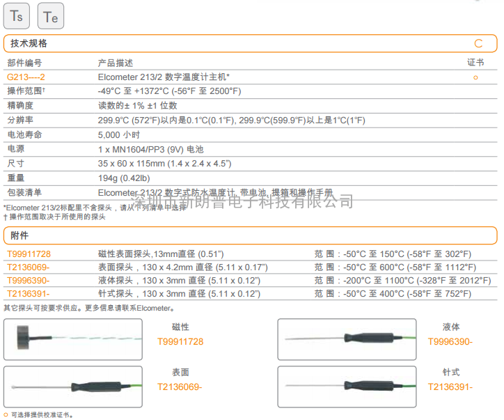The height and width of the screenshot is (420, 504).
Task: Click the value '35 x 60 x 115mm (1.4 x 2.4 x 4.5")'
Action: [164, 164]
